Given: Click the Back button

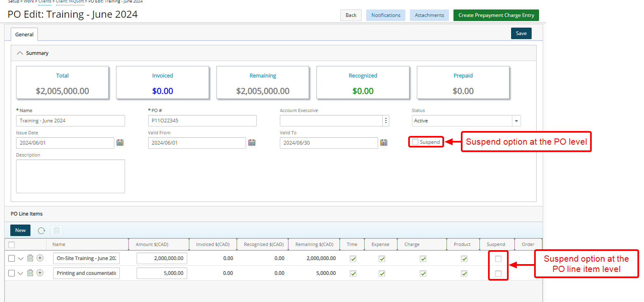Looking at the screenshot, I should coord(351,15).
